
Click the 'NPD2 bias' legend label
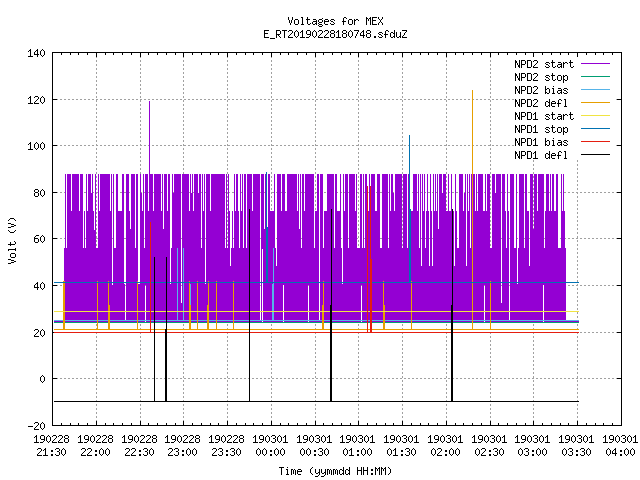point(541,90)
